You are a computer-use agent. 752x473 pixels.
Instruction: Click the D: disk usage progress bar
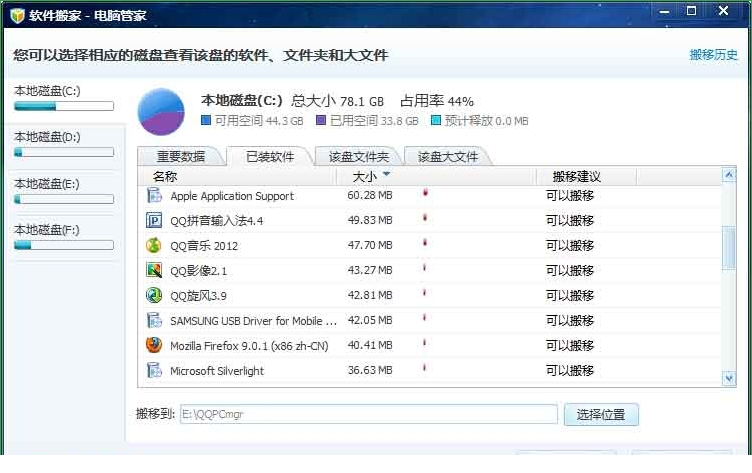pyautogui.click(x=64, y=153)
